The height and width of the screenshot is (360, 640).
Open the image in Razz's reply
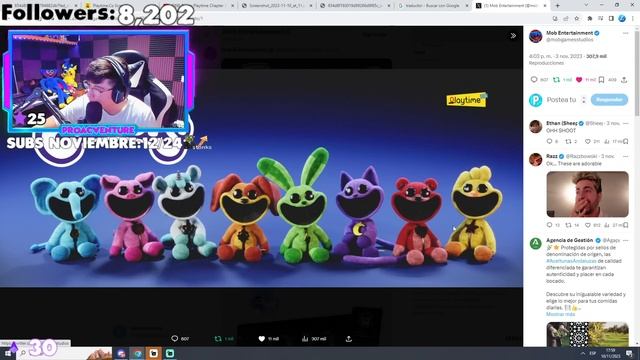pos(587,194)
